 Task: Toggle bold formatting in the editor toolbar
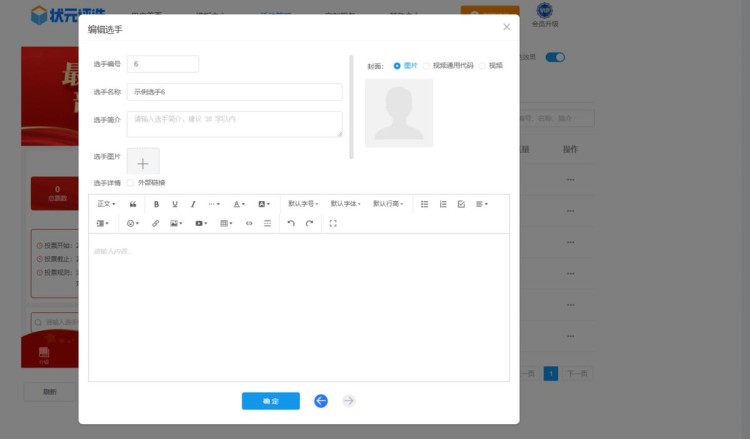(156, 204)
